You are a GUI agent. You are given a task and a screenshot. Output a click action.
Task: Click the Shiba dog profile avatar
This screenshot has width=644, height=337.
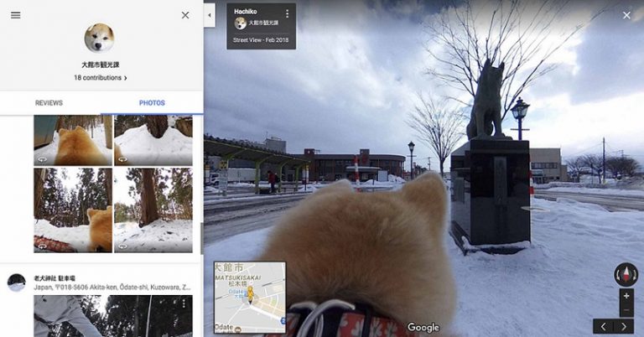[100, 39]
